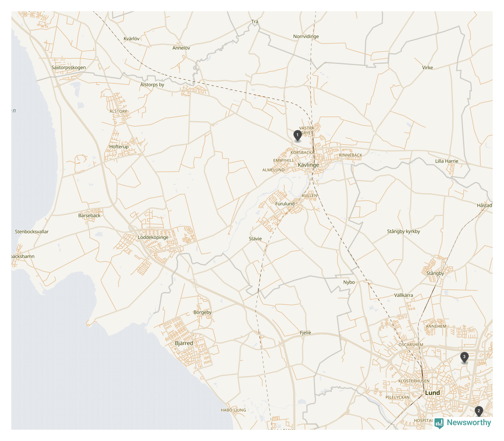Click the EMMYHILL district label

tap(284, 160)
